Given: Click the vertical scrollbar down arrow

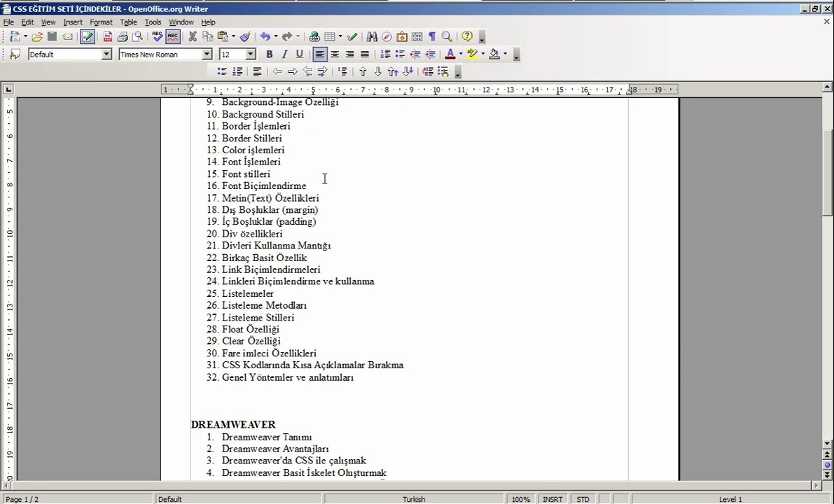Looking at the screenshot, I should click(826, 443).
